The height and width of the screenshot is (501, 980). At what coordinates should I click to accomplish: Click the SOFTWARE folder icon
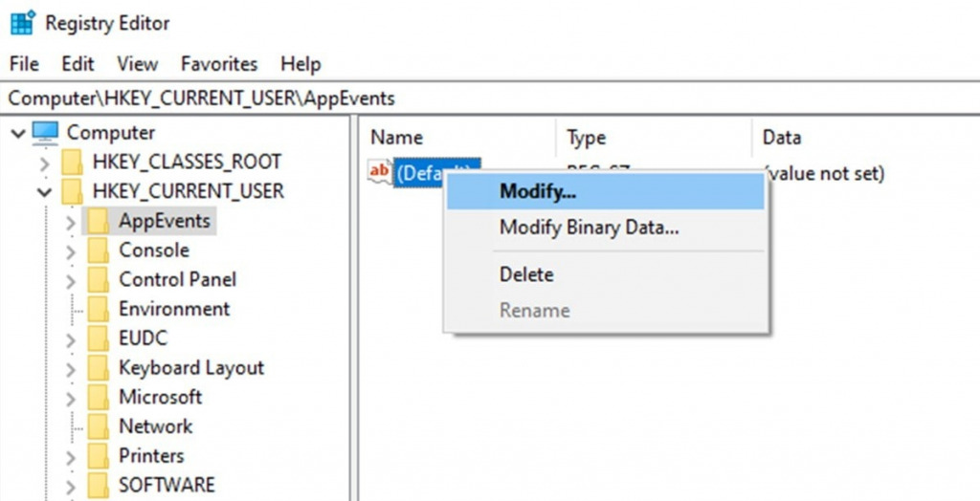tap(98, 486)
